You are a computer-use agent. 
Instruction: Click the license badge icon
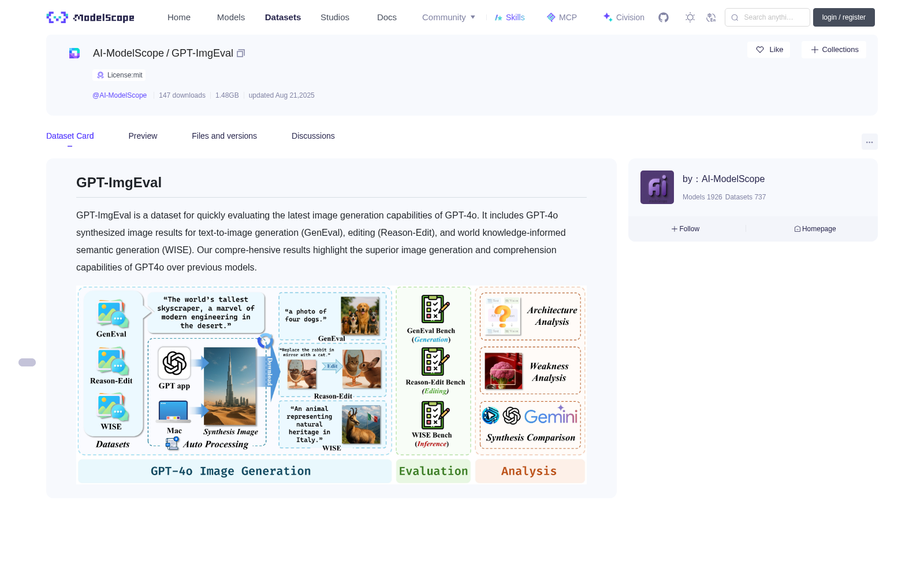point(100,75)
